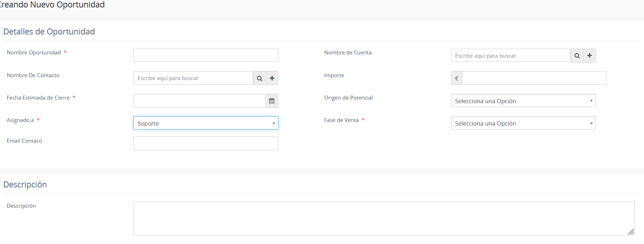Click the euro currency symbol by Importe
Screen dimensions: 644x244
click(x=457, y=78)
